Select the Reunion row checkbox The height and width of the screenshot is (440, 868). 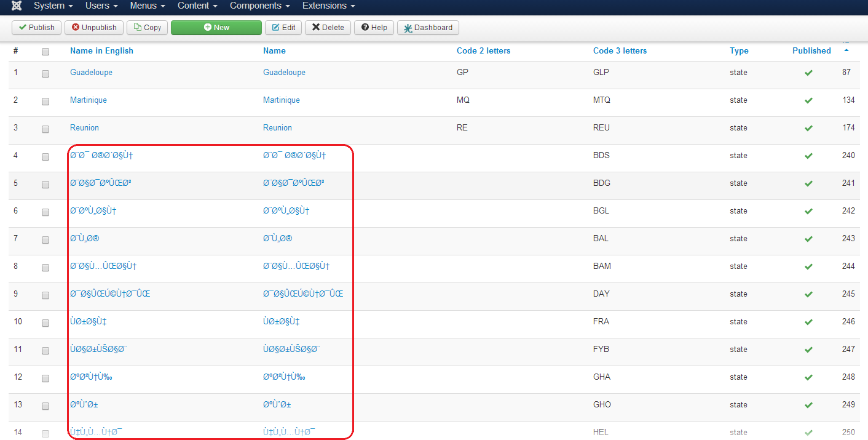pos(45,129)
